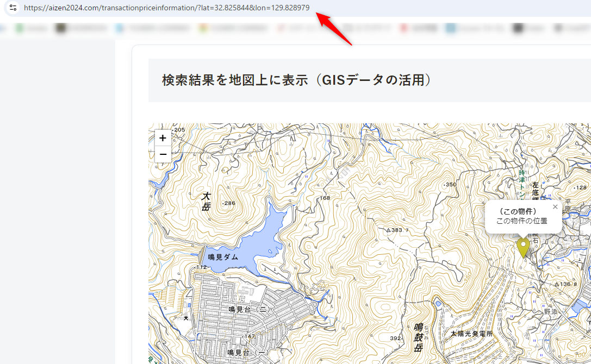
Task: Select the 大岳 mountain label
Action: [206, 201]
